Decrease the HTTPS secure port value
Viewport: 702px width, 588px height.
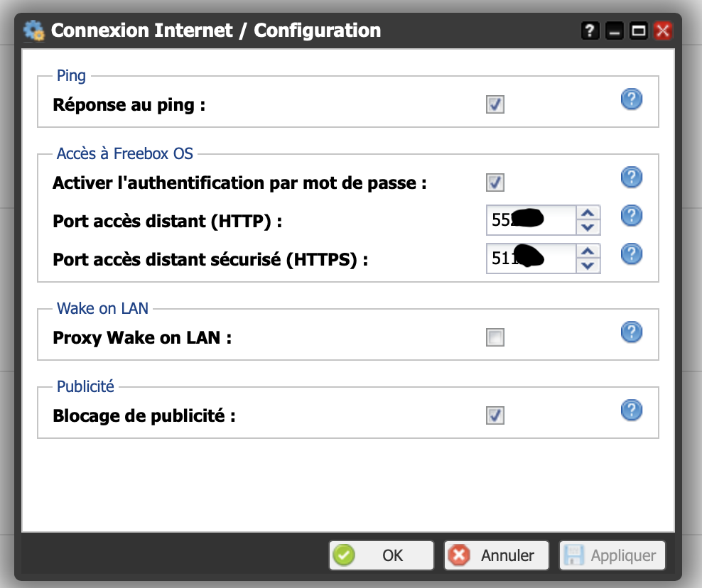[587, 266]
